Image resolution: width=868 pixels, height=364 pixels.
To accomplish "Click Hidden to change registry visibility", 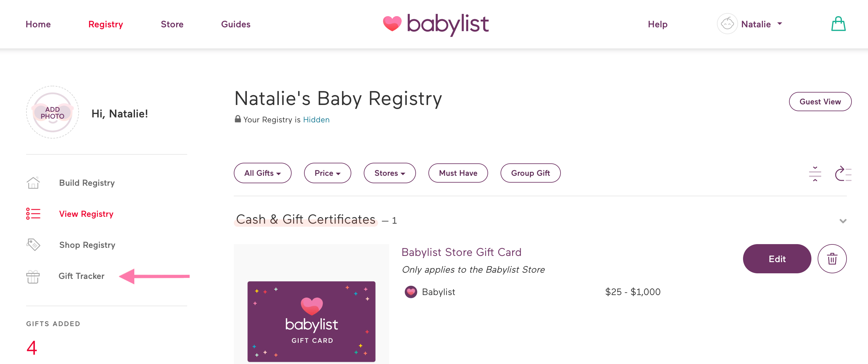I will coord(316,120).
